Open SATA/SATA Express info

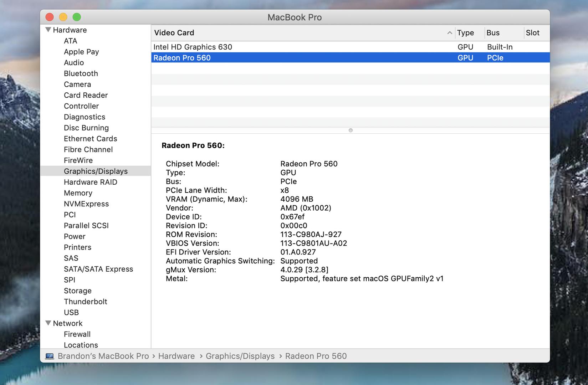pos(98,269)
